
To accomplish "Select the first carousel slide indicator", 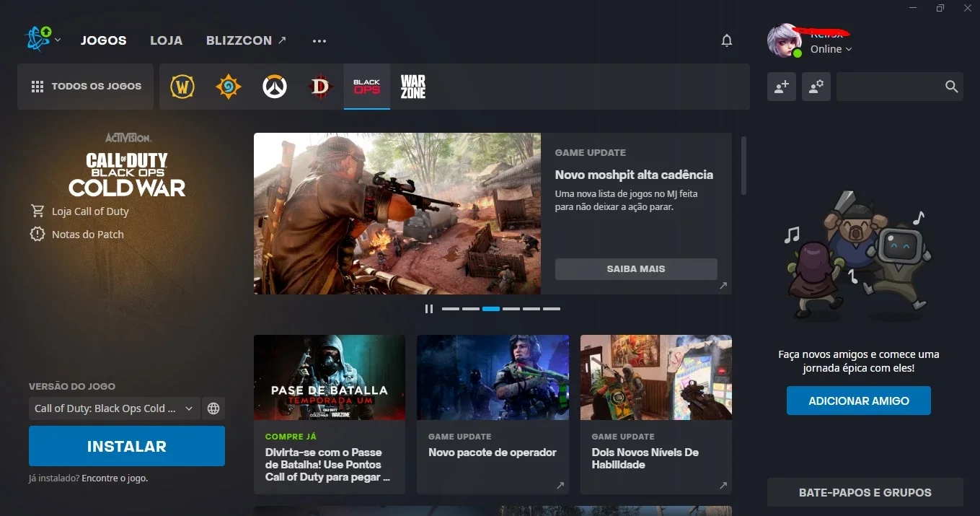I will click(451, 309).
